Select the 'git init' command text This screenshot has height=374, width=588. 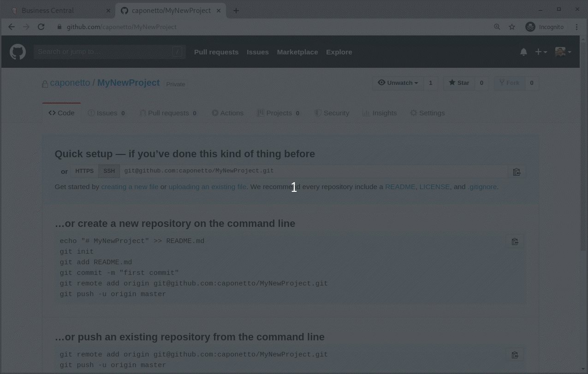coord(77,252)
